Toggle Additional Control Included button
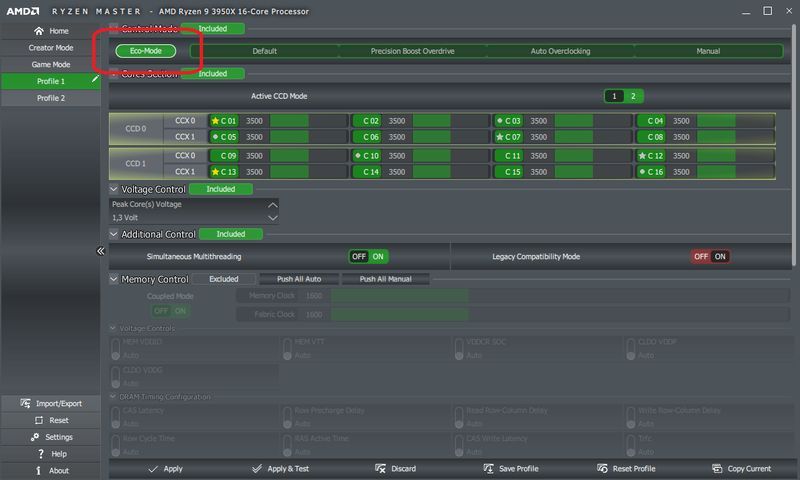This screenshot has height=480, width=800. coord(231,234)
